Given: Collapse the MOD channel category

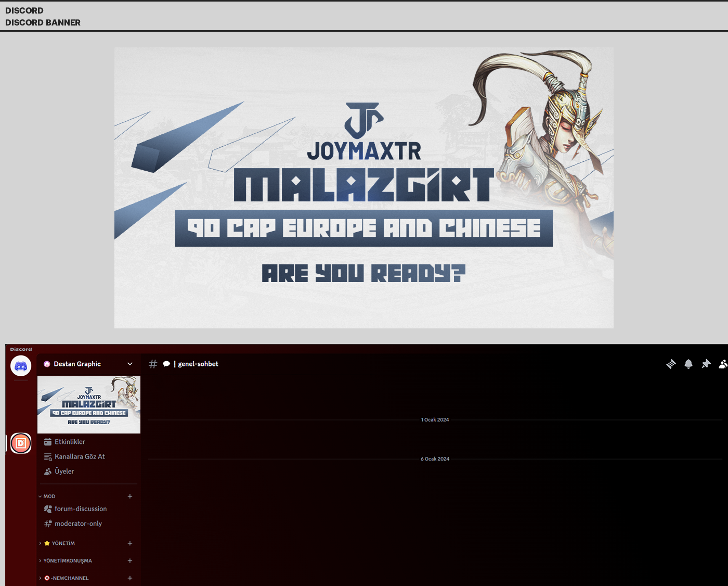Looking at the screenshot, I should click(49, 496).
